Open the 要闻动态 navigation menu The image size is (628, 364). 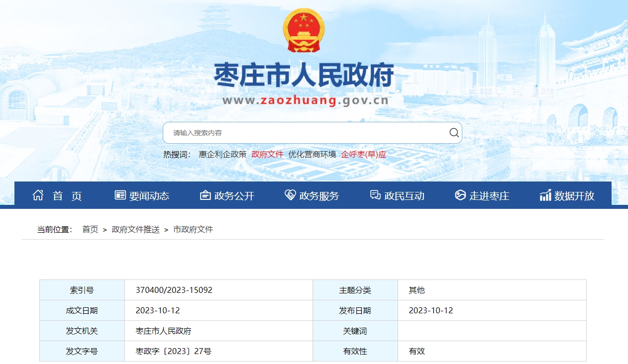tap(149, 196)
